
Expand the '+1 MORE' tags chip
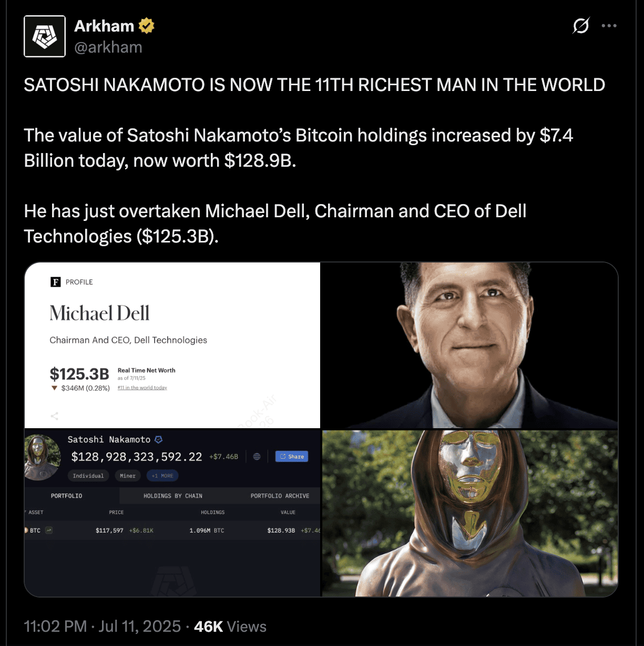(162, 476)
